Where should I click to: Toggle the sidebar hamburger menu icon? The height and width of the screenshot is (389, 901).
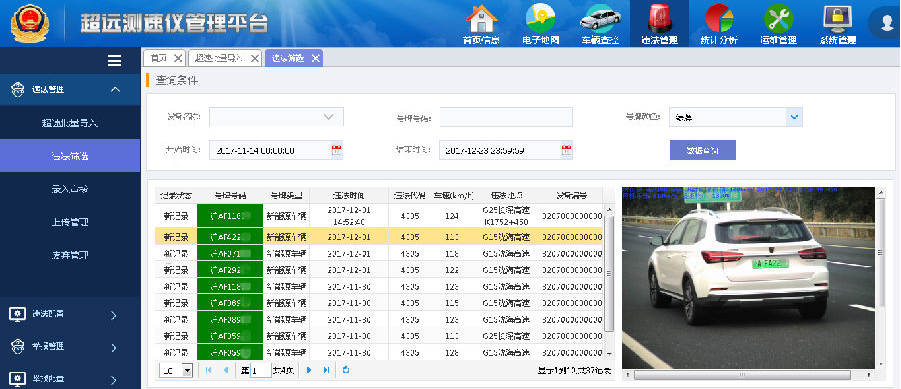click(114, 61)
